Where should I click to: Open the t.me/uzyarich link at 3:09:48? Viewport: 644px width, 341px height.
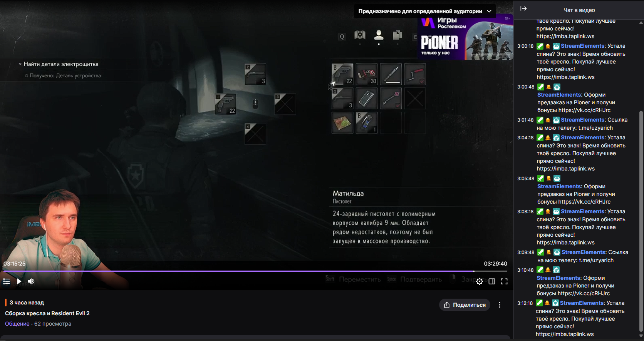596,260
